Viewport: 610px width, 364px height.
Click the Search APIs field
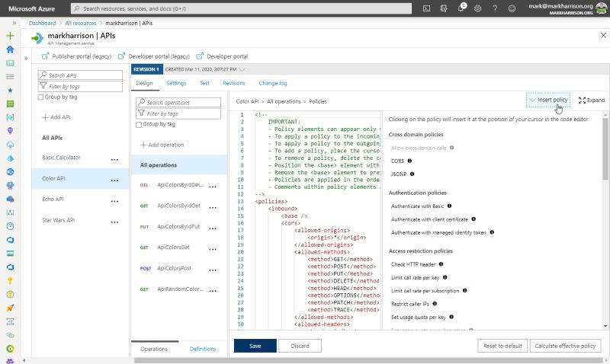81,75
